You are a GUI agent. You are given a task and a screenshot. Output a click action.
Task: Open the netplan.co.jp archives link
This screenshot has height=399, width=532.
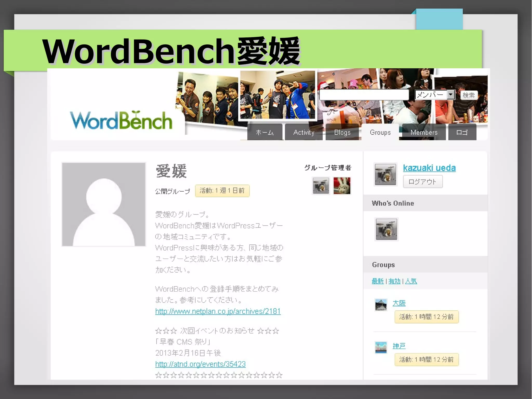[x=218, y=311]
